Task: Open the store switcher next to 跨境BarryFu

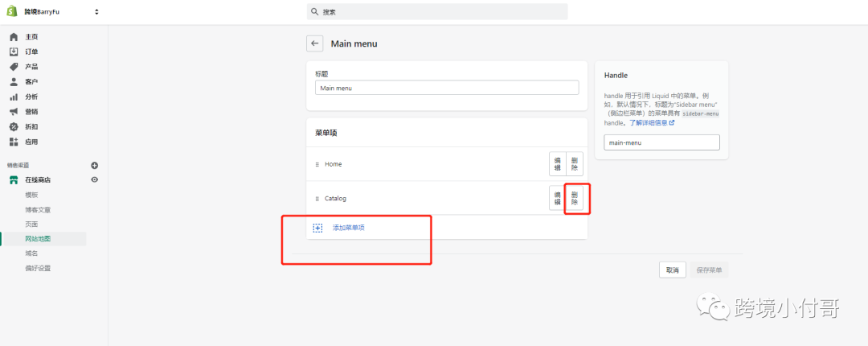Action: pyautogui.click(x=97, y=11)
